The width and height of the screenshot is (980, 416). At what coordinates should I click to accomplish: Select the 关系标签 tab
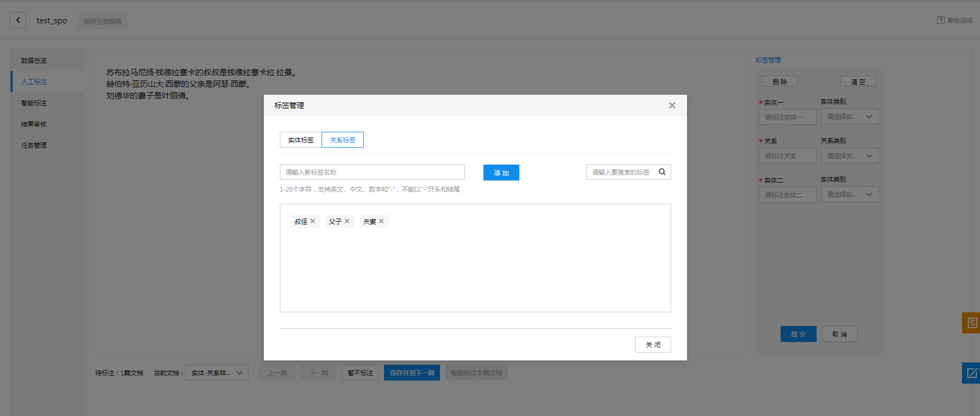point(343,140)
